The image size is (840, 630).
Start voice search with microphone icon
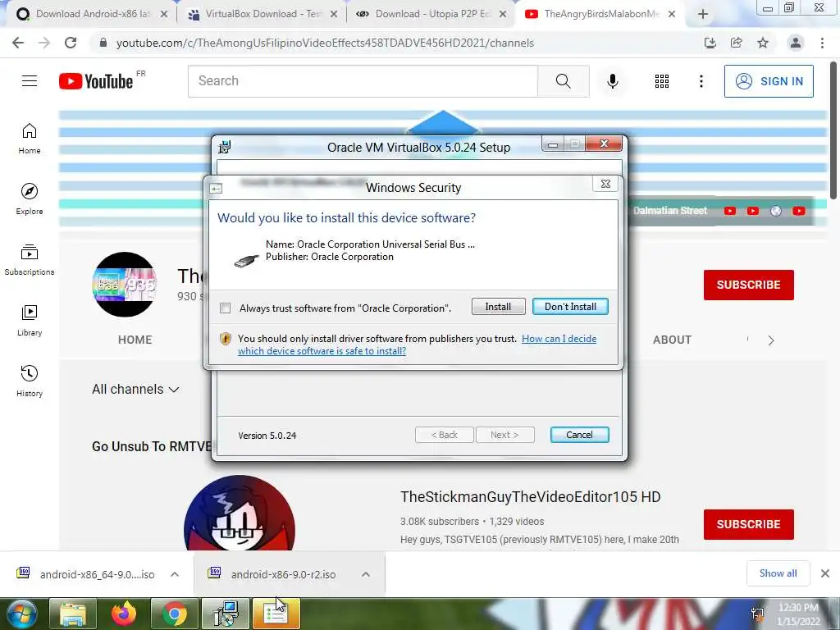612,81
